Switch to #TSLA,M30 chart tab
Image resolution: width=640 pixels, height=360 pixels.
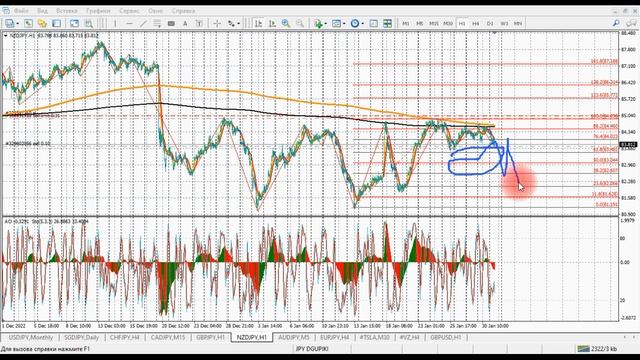pos(374,338)
